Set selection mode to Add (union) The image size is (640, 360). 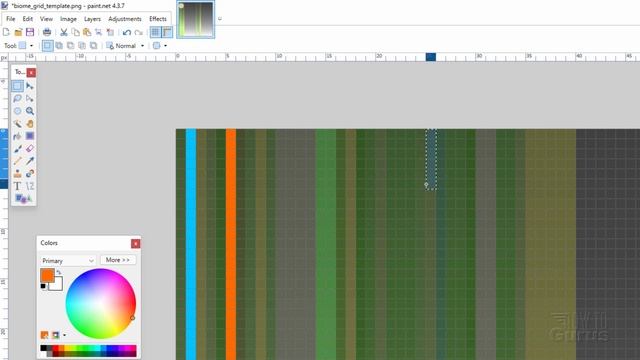(x=59, y=46)
